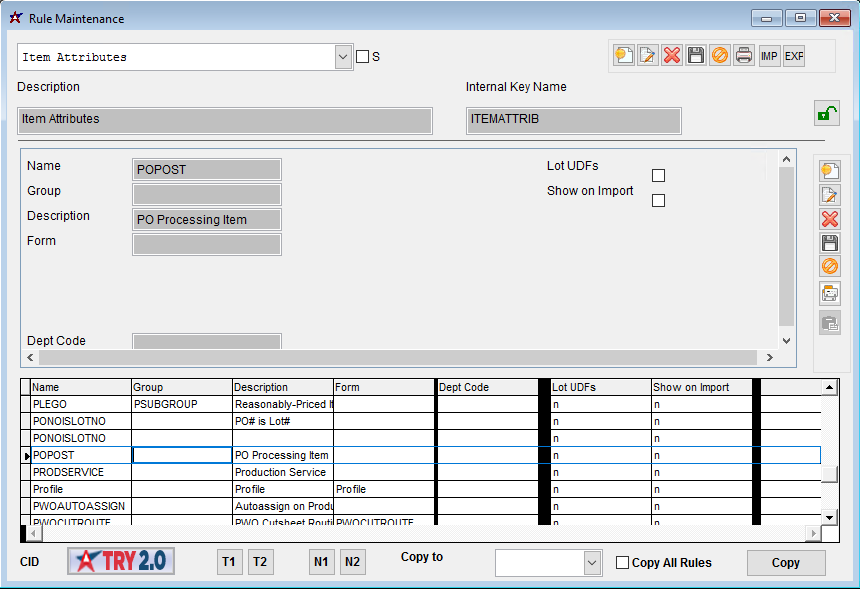This screenshot has width=860, height=589.
Task: Toggle the S checkbox beside the rule selector
Action: point(362,56)
